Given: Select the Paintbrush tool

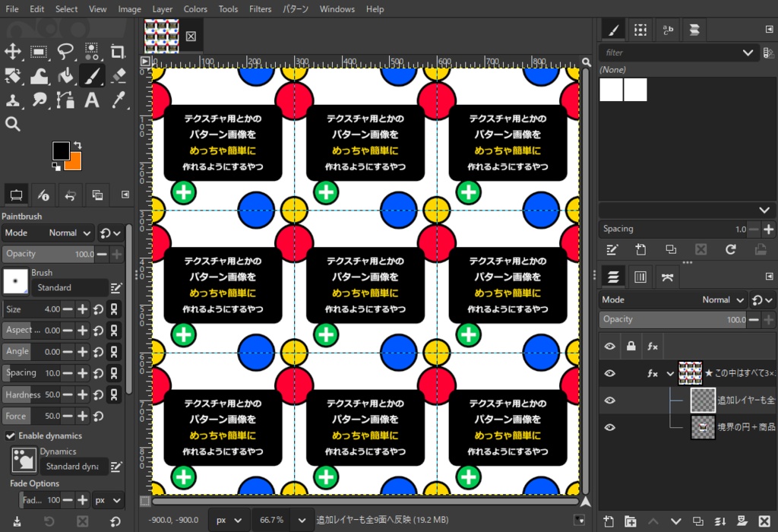Looking at the screenshot, I should point(91,76).
